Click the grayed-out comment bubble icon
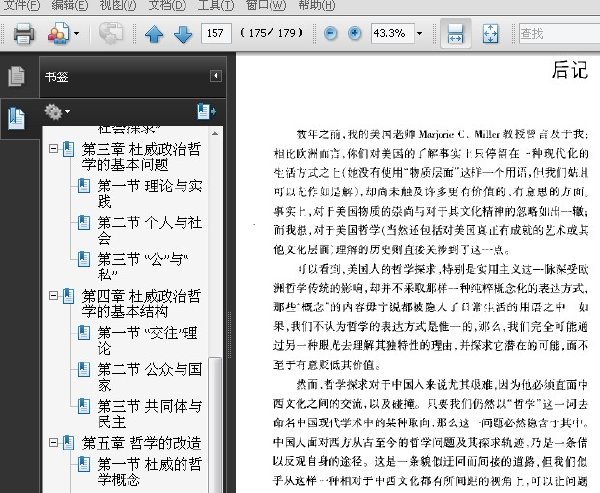Viewport: 600px width, 493px height. tap(111, 33)
